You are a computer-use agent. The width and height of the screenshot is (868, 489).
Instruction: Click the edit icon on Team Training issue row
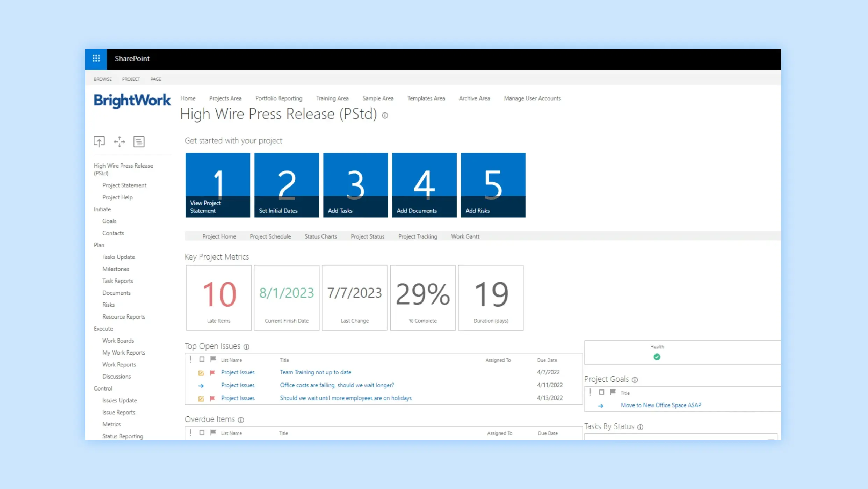(x=201, y=373)
